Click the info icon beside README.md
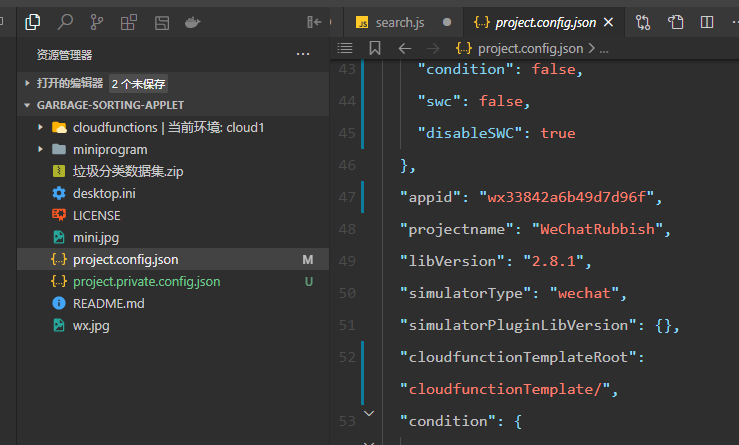The width and height of the screenshot is (739, 445). [x=59, y=303]
